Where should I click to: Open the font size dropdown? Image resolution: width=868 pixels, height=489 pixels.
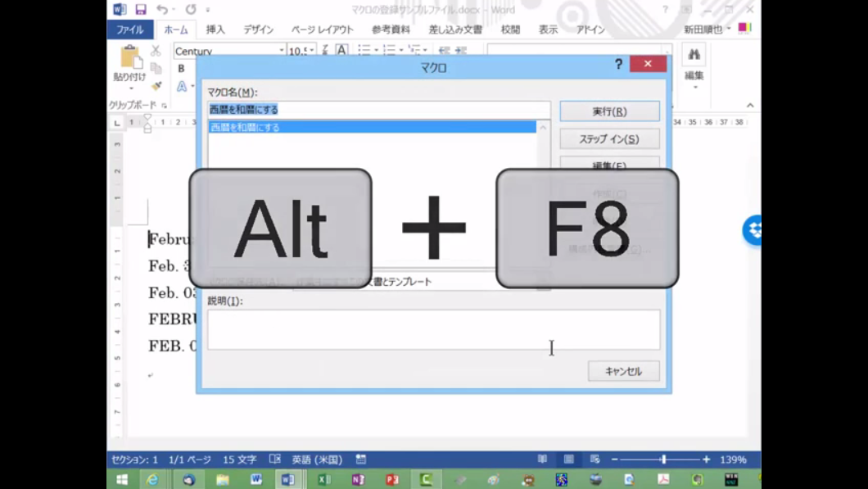tap(311, 51)
